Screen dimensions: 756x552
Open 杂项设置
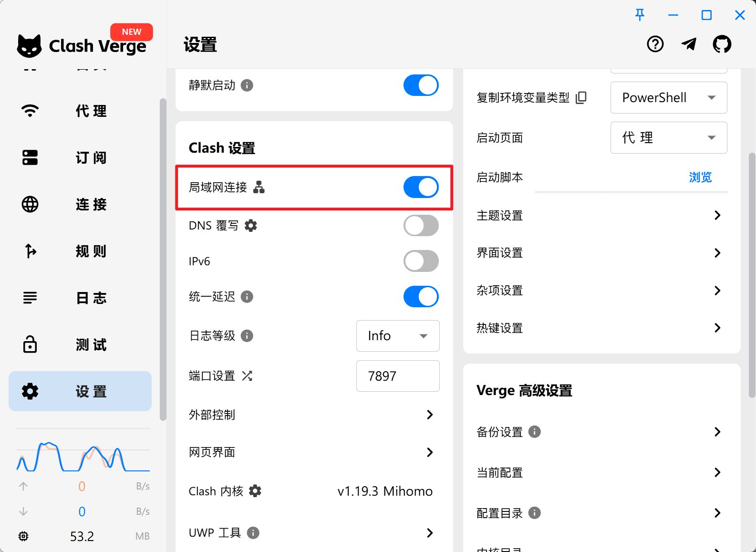[601, 291]
